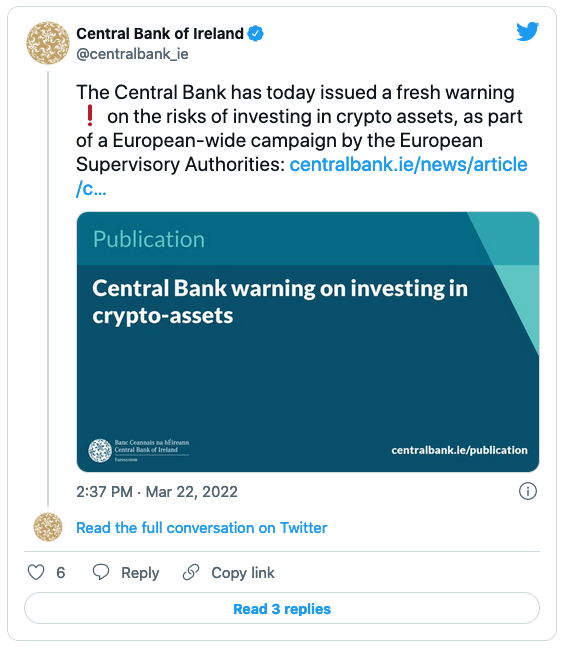563x649 pixels.
Task: Click the Central Bank of Ireland name
Action: [x=160, y=34]
